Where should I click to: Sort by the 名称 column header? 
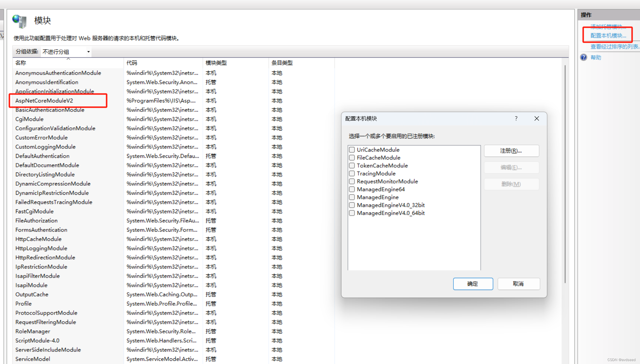[x=21, y=63]
